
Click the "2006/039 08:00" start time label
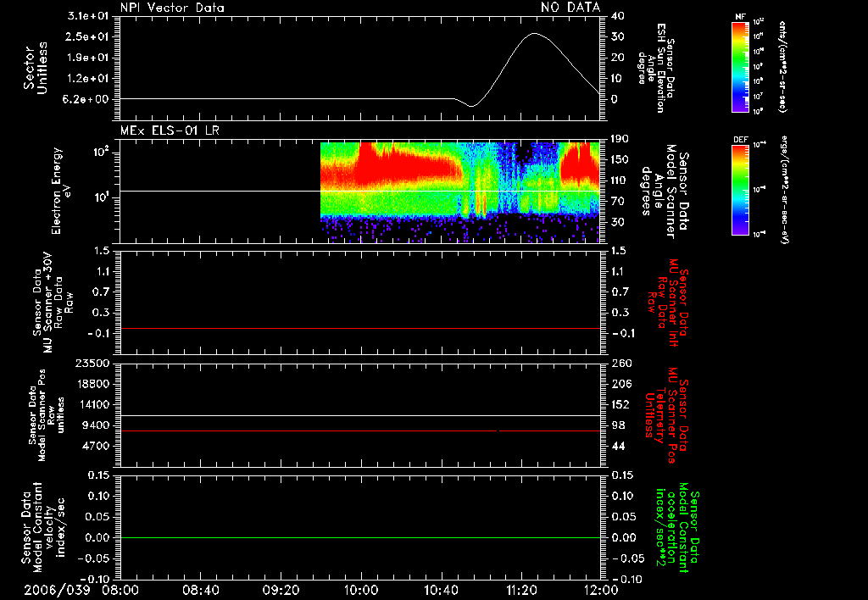pos(81,590)
